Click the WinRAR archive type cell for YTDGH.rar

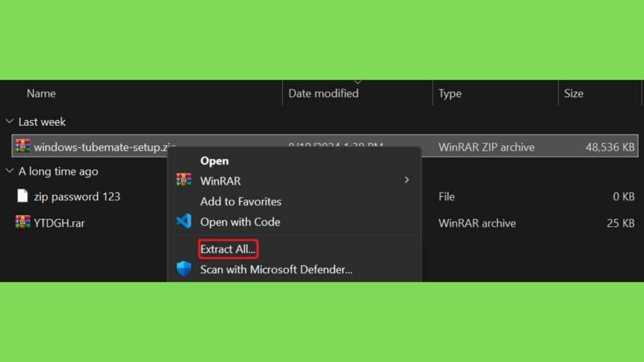coord(477,223)
